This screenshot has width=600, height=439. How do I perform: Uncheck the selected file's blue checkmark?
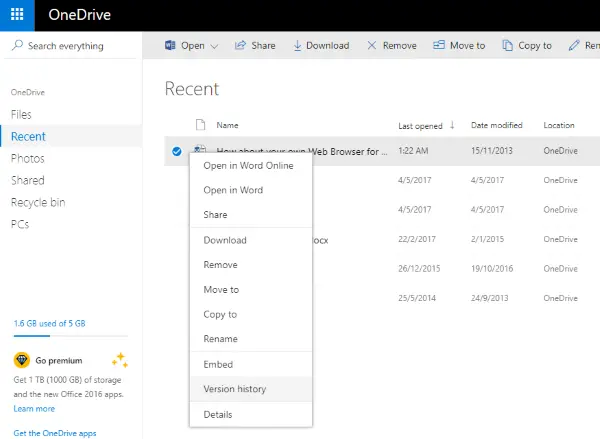(x=176, y=151)
